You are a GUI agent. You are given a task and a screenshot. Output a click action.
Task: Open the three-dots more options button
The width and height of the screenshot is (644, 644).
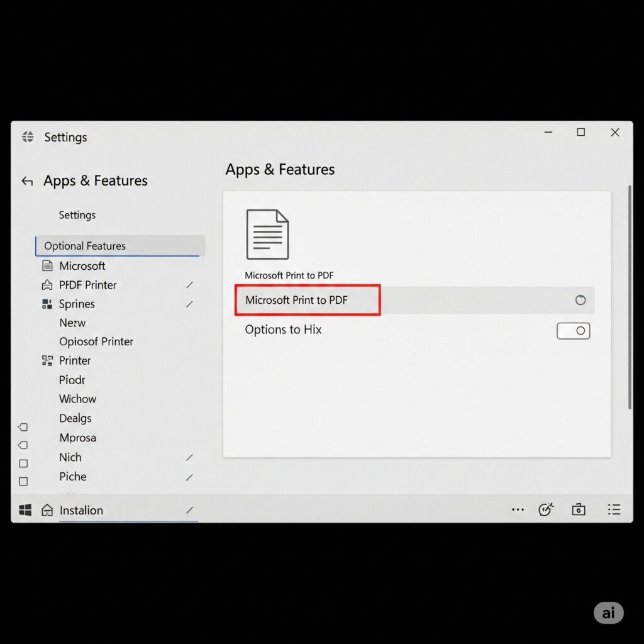click(518, 509)
